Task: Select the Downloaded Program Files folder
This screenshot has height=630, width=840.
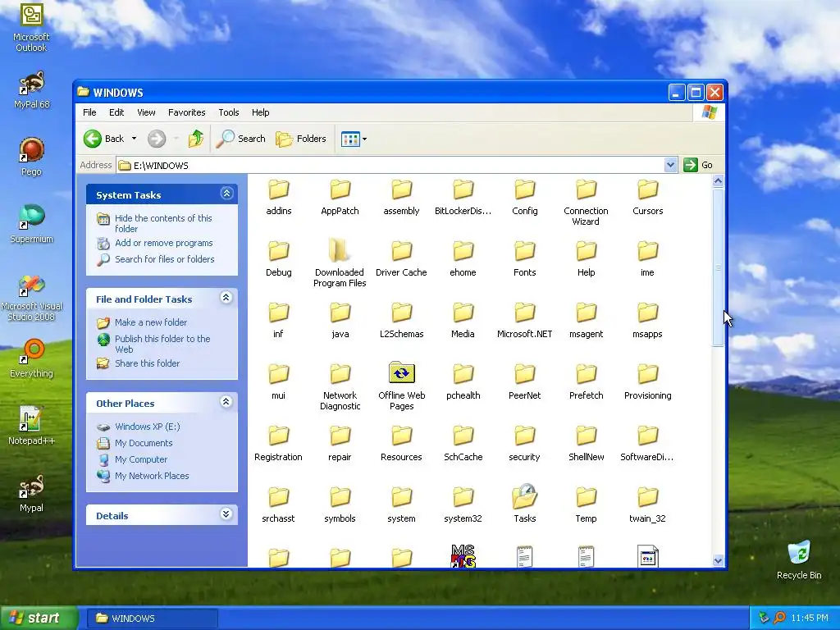Action: [340, 262]
